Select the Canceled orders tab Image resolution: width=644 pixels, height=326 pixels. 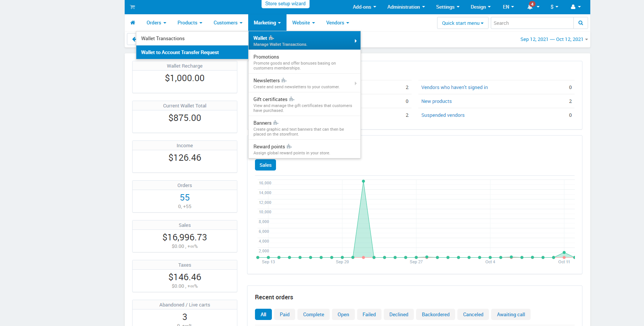(473, 314)
